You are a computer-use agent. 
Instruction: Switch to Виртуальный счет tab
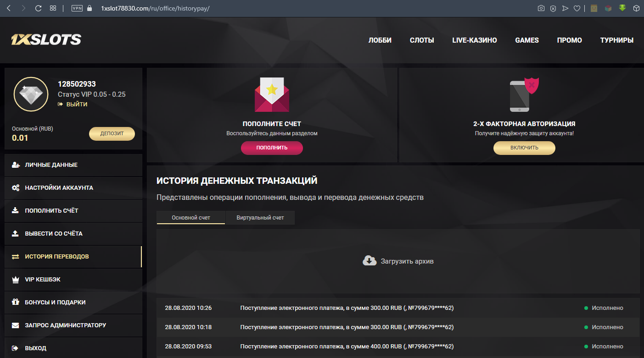tap(260, 218)
